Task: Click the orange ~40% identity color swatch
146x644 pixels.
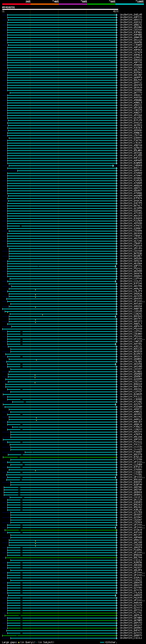Action: tap(45, 4)
